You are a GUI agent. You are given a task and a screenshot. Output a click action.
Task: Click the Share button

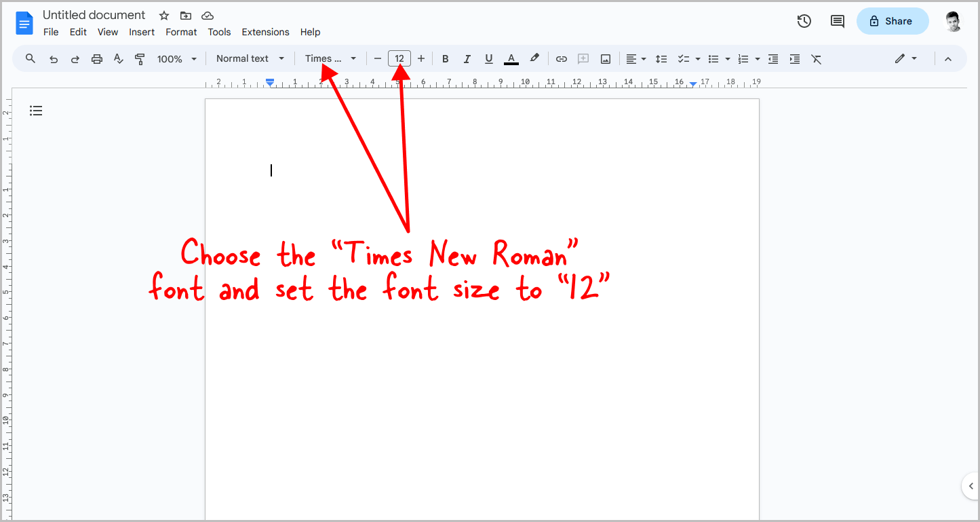point(892,21)
